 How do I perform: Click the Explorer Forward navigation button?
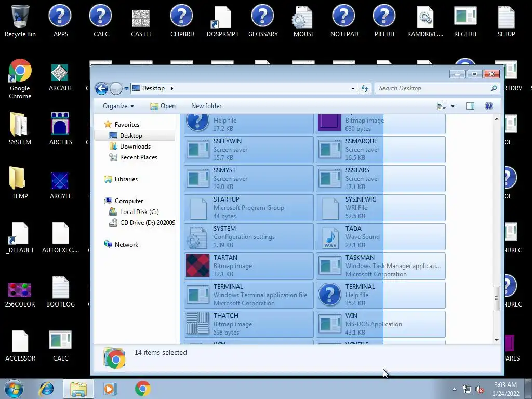pos(116,88)
